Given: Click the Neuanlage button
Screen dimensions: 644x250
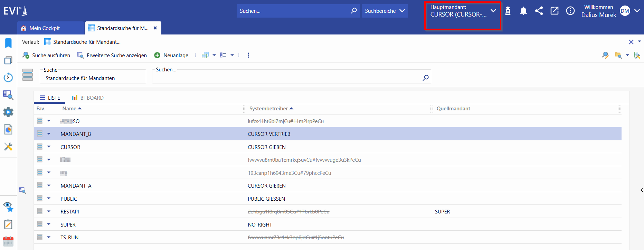Looking at the screenshot, I should pos(171,55).
